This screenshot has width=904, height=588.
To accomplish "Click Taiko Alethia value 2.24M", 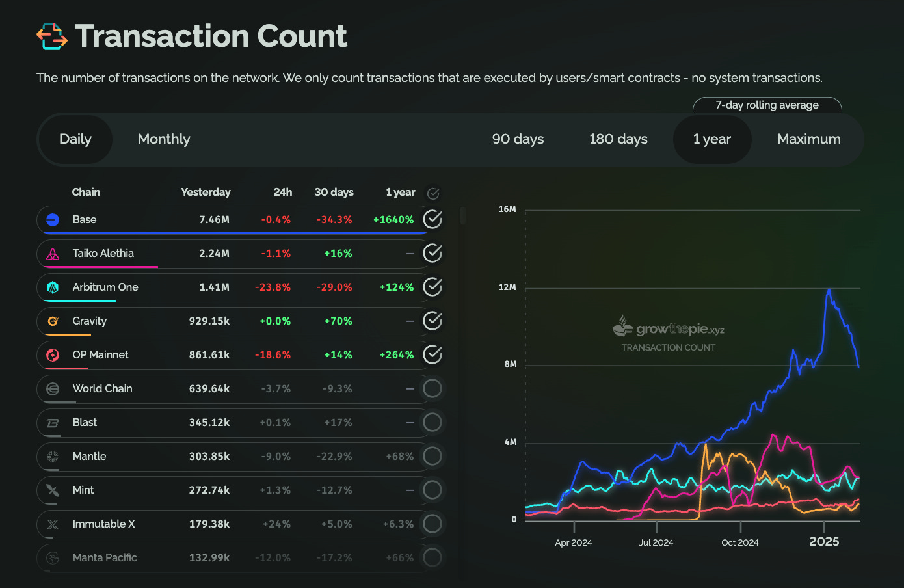I will click(x=214, y=254).
